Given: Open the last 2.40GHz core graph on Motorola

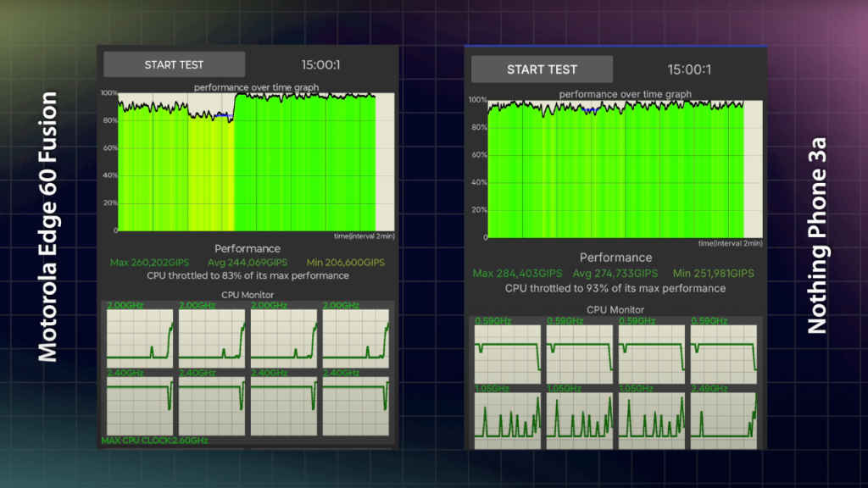Looking at the screenshot, I should (356, 406).
